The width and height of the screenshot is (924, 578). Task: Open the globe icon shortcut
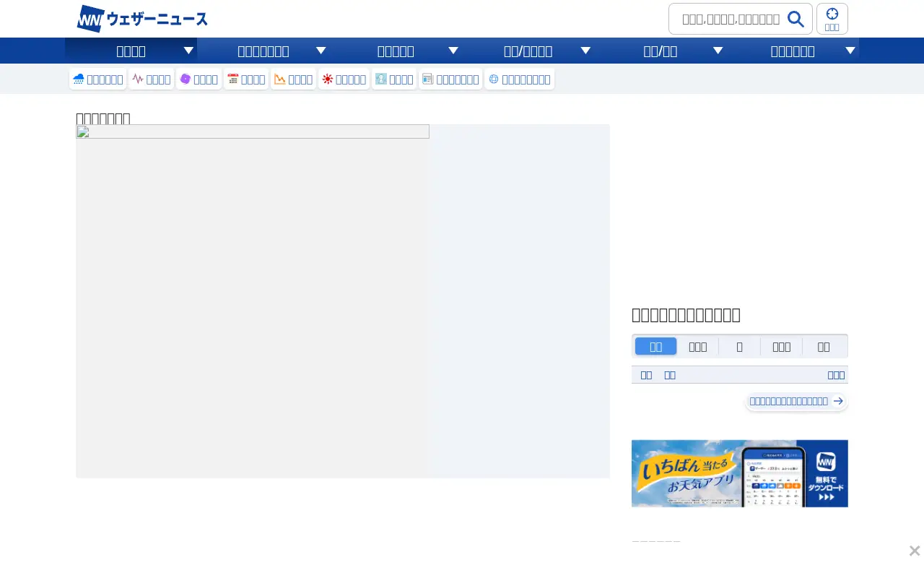point(519,79)
